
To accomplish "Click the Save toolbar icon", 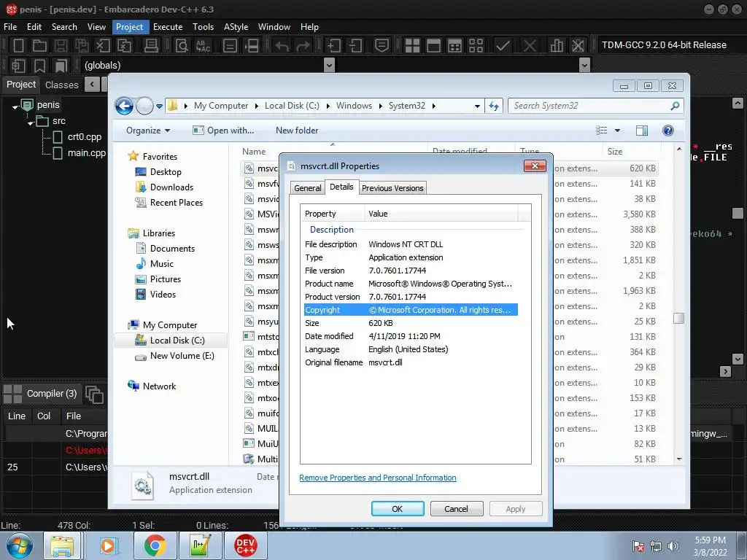I will coord(61,45).
